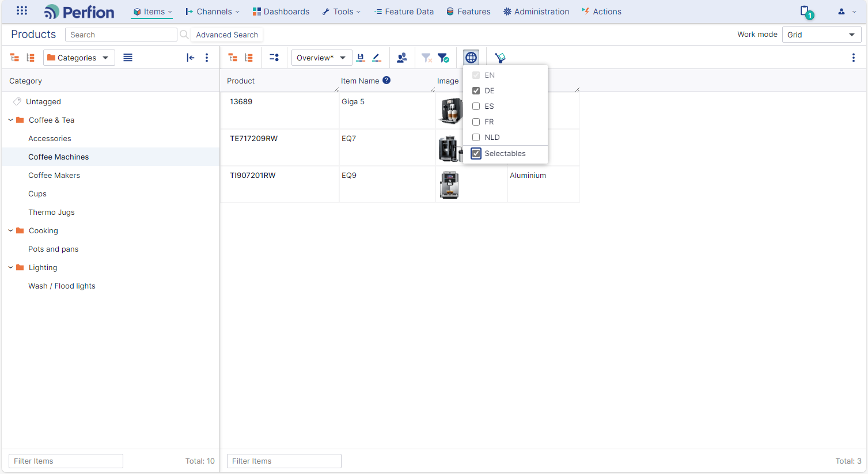The width and height of the screenshot is (868, 474).
Task: Open the Categories dropdown
Action: coord(79,58)
